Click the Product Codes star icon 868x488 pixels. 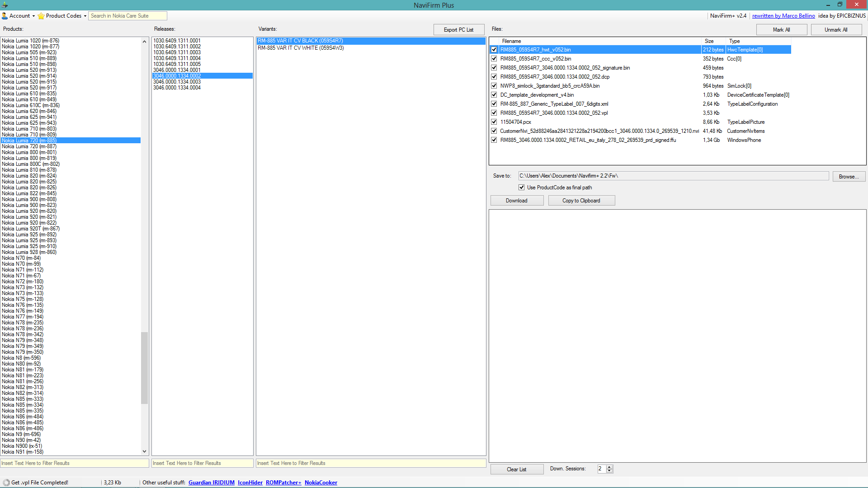41,16
